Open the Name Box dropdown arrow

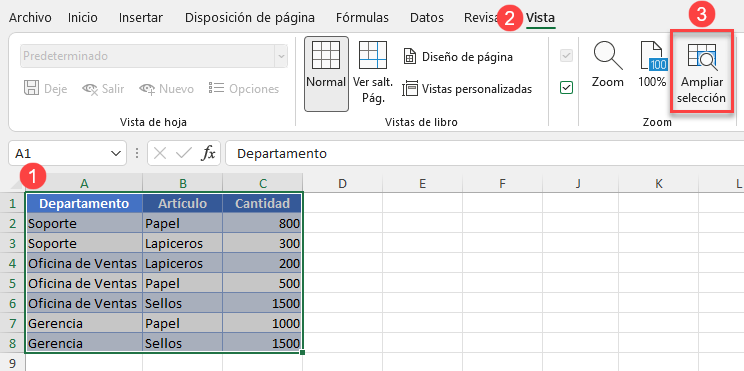115,153
